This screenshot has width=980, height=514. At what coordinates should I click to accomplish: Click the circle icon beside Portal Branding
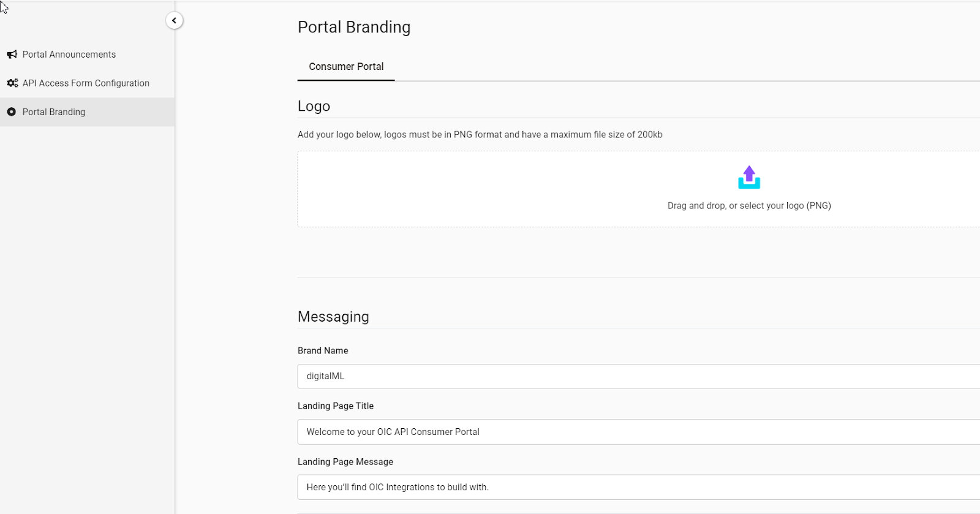pyautogui.click(x=12, y=112)
